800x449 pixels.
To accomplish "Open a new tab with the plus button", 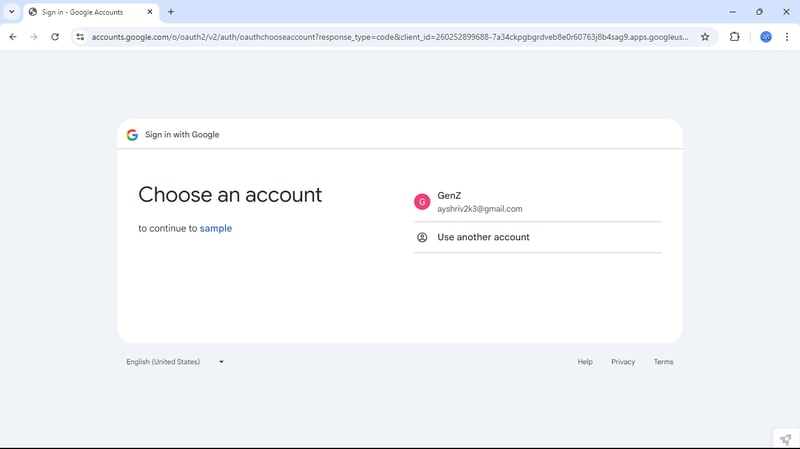I will pos(171,12).
